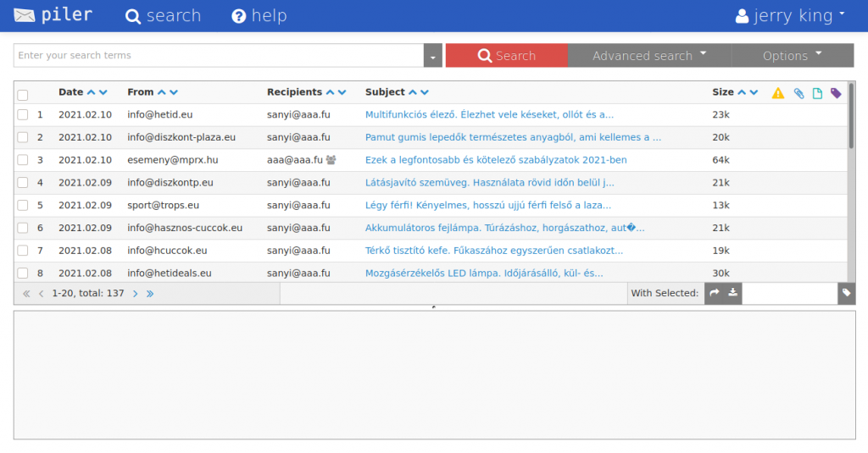This screenshot has width=868, height=453.
Task: Click the tag icon beside tag field
Action: click(x=846, y=293)
